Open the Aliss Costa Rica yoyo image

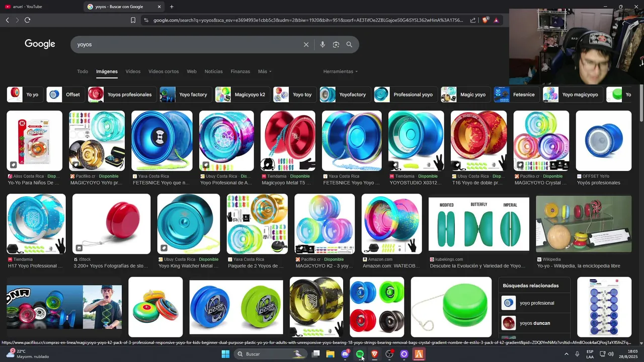(34, 141)
